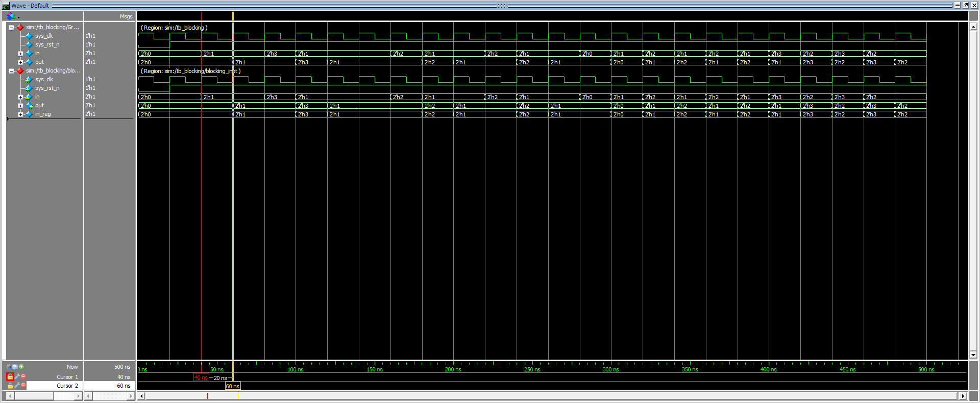Select the Cursor 1 name label

(x=67, y=377)
